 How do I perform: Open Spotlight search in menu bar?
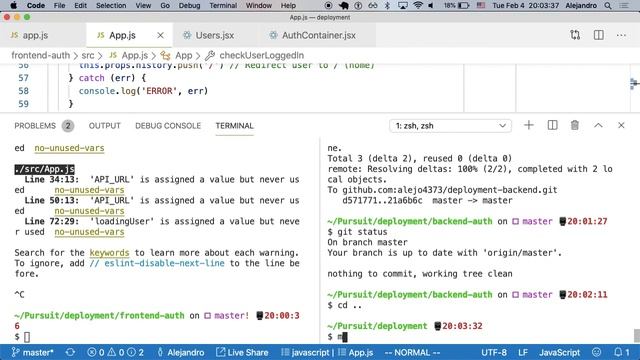pos(608,5)
